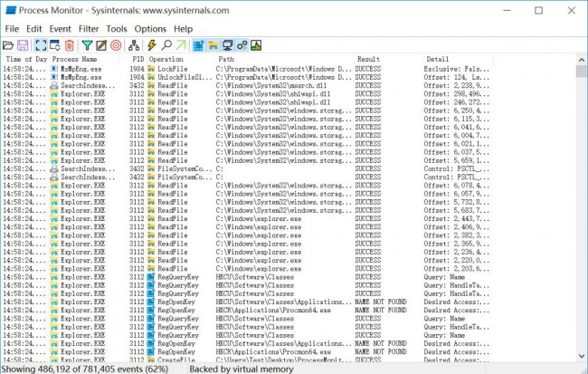Toggle Show Profiling Events

(x=256, y=45)
